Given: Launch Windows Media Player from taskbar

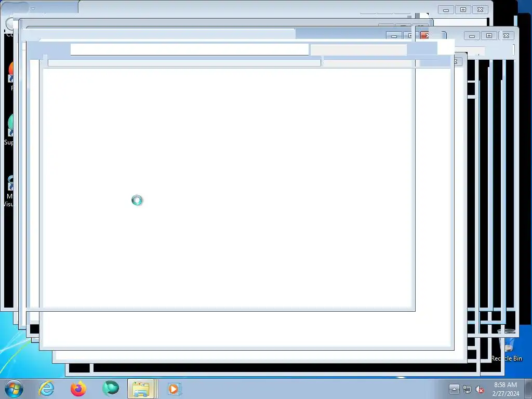Looking at the screenshot, I should (x=174, y=389).
